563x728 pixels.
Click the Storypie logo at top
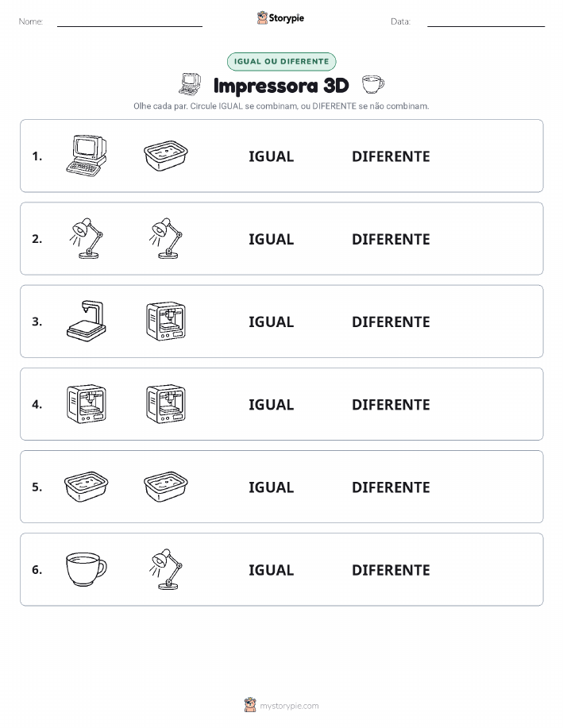tap(280, 18)
